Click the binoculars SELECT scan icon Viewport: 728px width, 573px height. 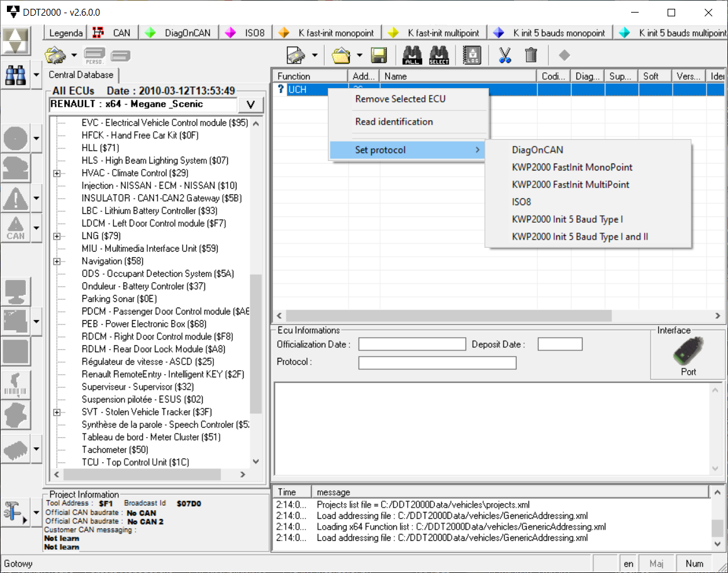[439, 55]
